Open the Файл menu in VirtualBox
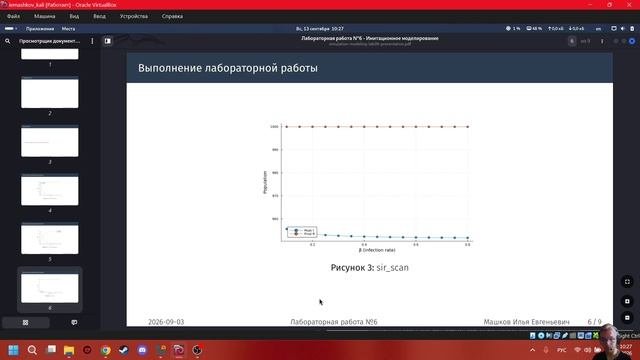Image resolution: width=640 pixels, height=360 pixels. pyautogui.click(x=13, y=16)
